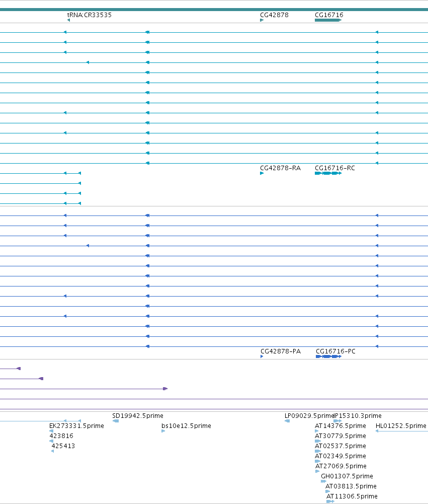Screen dimensions: 428x504
Task: Select the AT11306.5prime label
Action: click(x=352, y=496)
